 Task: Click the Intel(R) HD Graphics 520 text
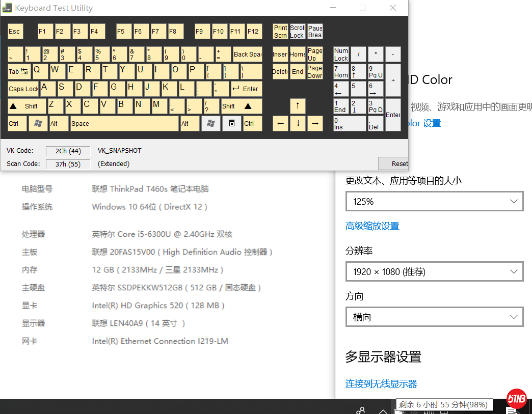(x=158, y=306)
